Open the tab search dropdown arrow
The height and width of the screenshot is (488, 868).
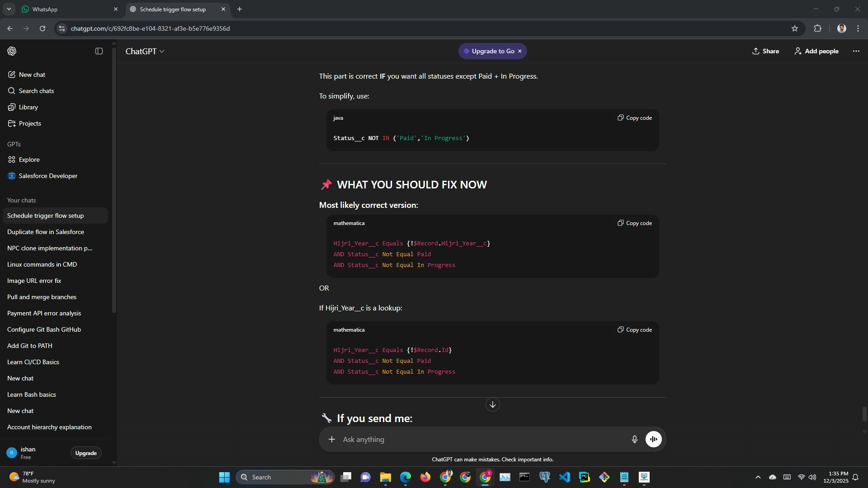[9, 9]
